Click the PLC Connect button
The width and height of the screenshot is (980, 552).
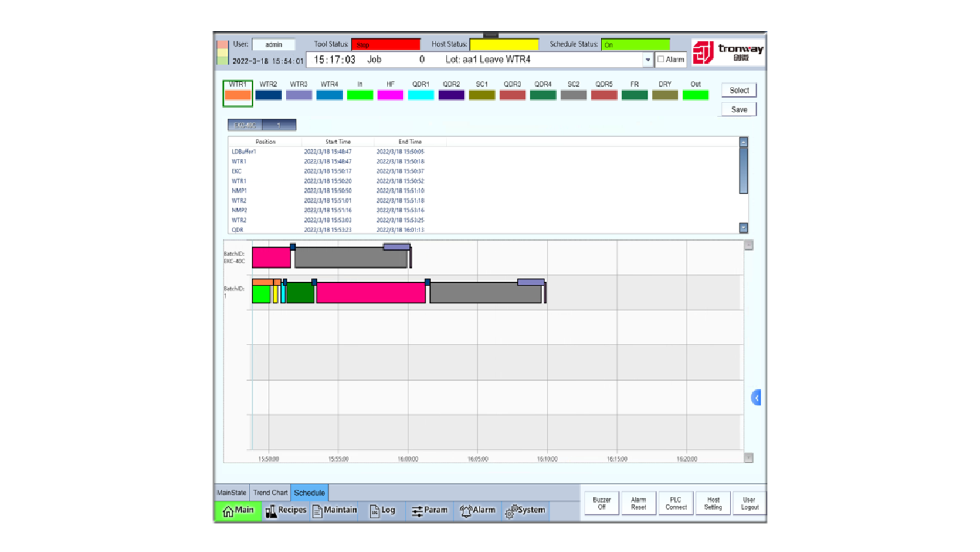(x=675, y=503)
